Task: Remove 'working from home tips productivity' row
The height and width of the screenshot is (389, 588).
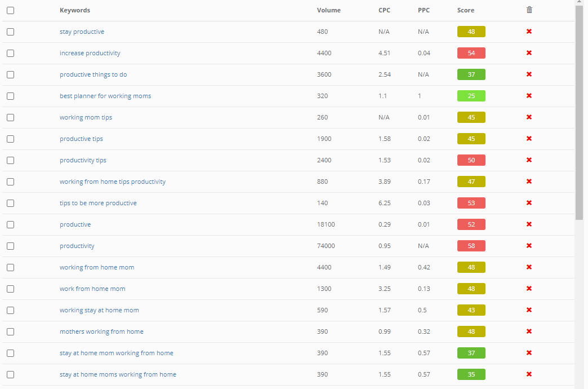Action: click(x=529, y=182)
